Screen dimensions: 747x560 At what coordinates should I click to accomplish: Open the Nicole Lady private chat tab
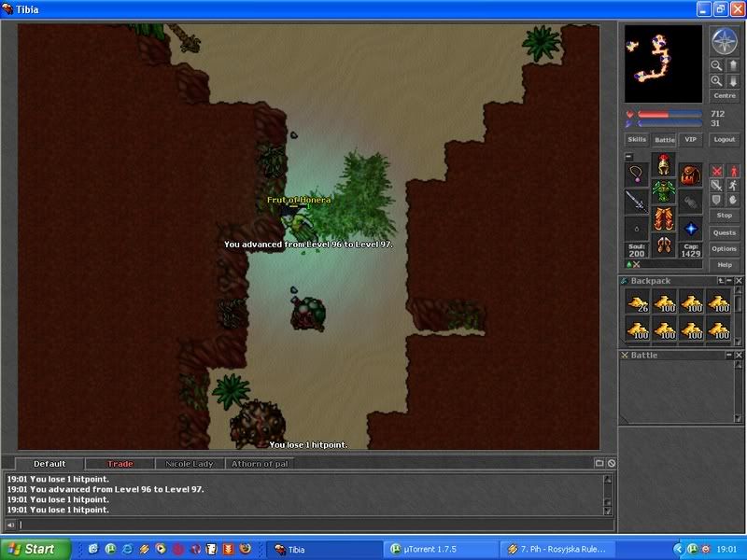click(x=190, y=464)
